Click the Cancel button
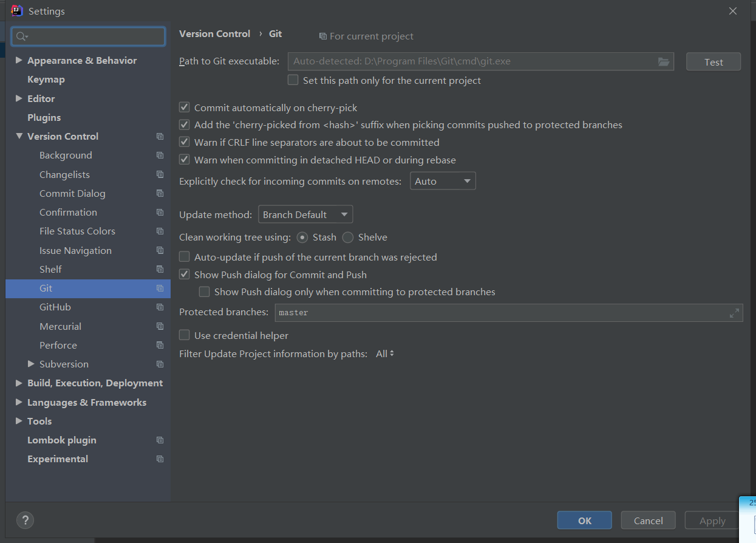756x543 pixels. pyautogui.click(x=648, y=521)
